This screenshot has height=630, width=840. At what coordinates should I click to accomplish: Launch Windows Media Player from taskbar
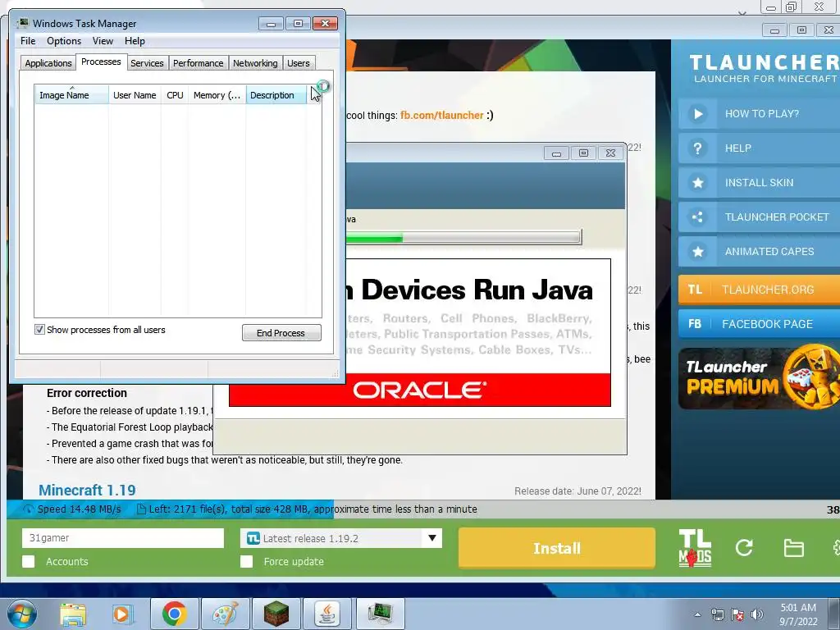(x=122, y=614)
